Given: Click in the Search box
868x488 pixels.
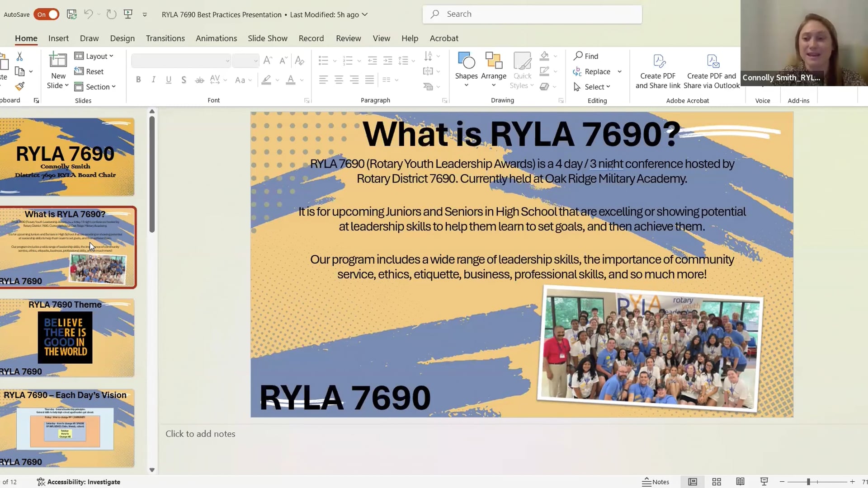Looking at the screenshot, I should pos(532,14).
